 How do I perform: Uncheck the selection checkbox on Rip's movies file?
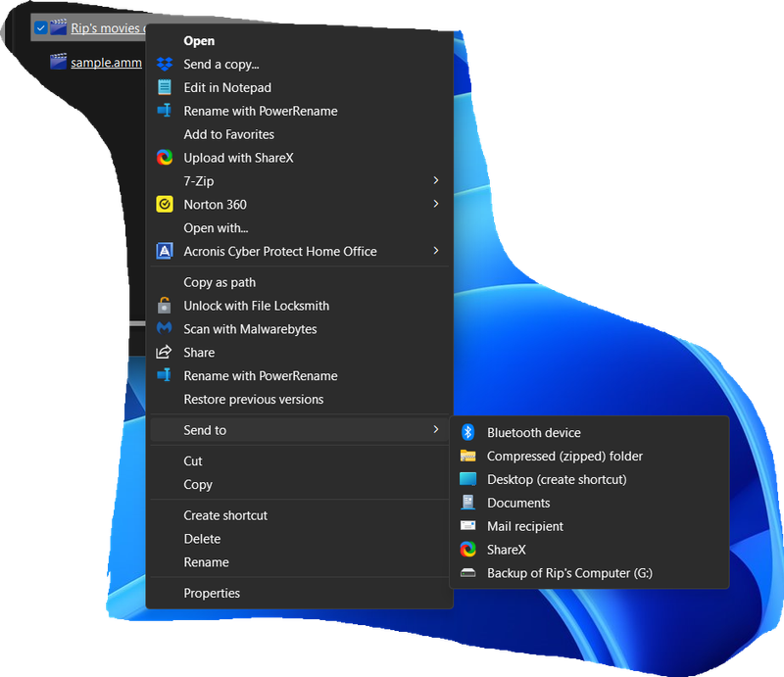pyautogui.click(x=40, y=27)
